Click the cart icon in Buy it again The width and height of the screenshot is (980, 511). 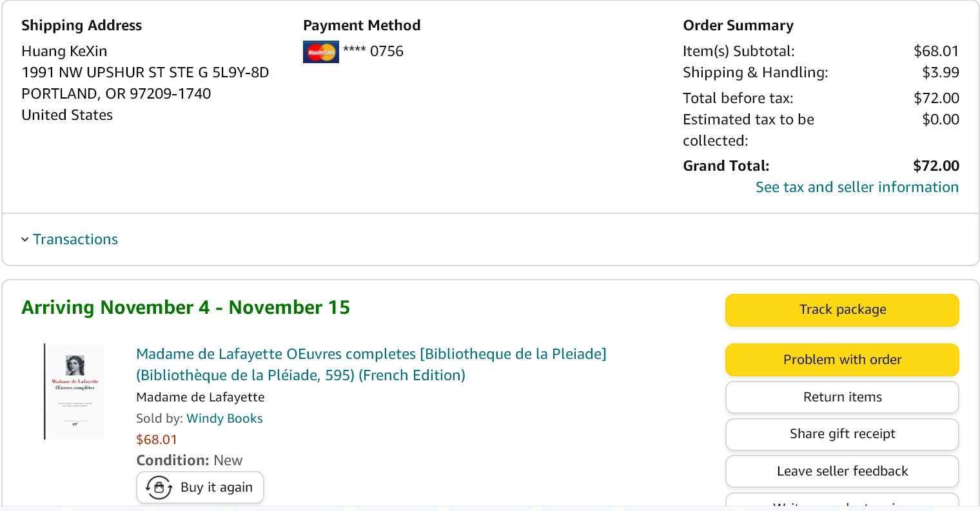coord(159,487)
